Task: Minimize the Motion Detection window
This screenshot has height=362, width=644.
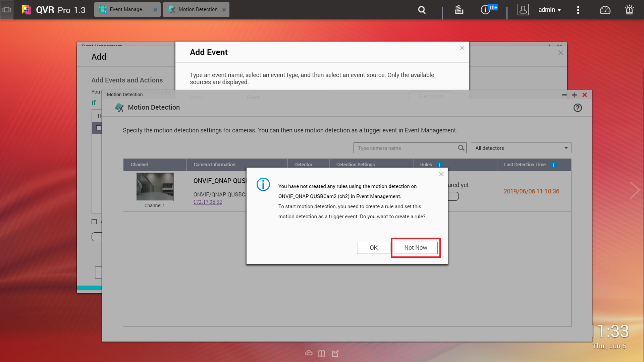Action: click(x=564, y=95)
